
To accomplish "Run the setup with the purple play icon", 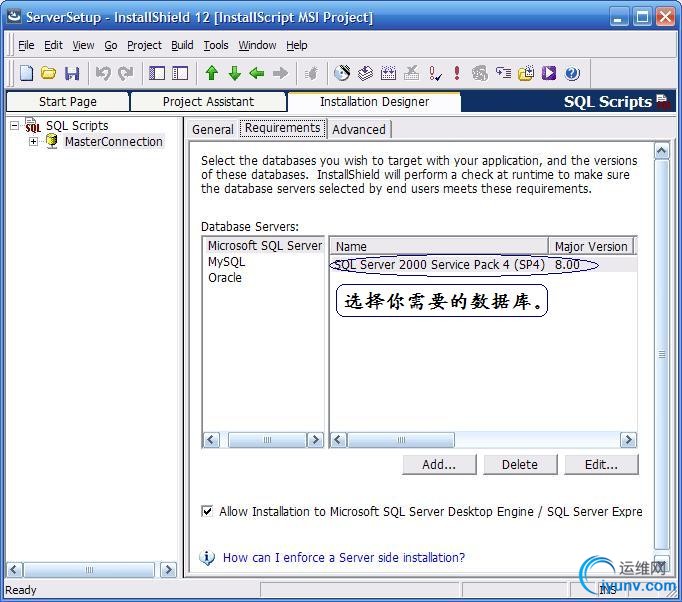I will [549, 73].
